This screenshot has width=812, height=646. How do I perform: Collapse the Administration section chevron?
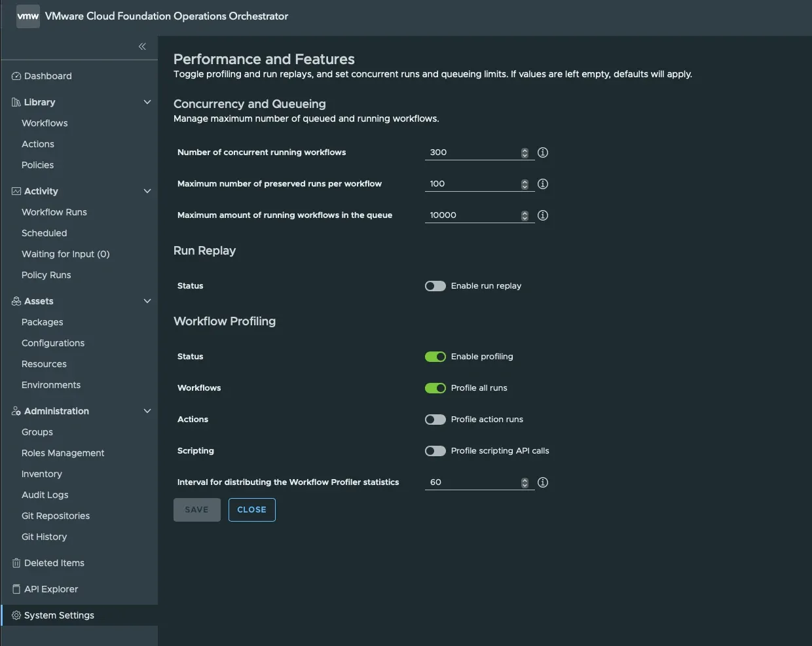click(x=147, y=411)
